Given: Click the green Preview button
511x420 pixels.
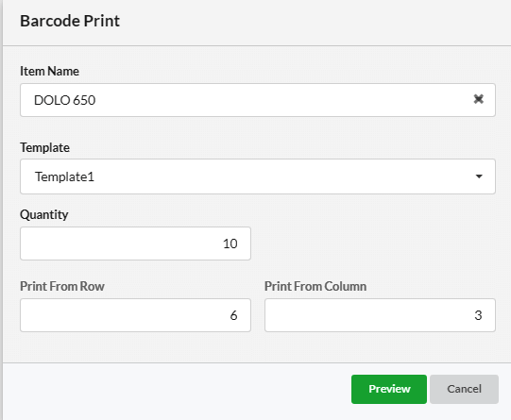Looking at the screenshot, I should click(x=389, y=389).
